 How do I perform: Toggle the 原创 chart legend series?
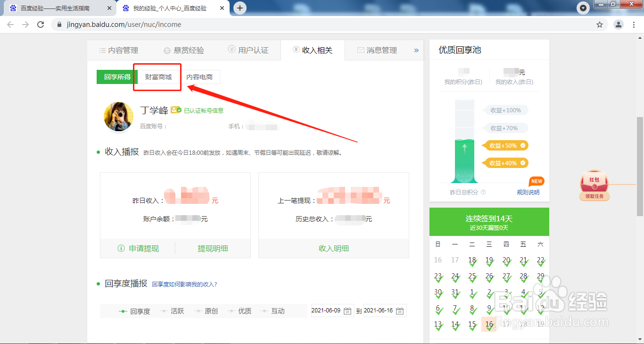point(206,311)
